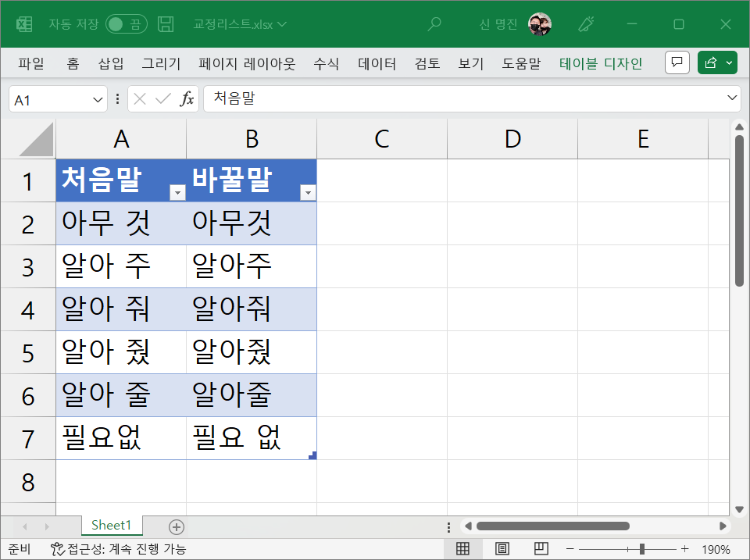Screen dimensions: 750x560
Task: Expand the formula bar chevron
Action: pos(732,98)
